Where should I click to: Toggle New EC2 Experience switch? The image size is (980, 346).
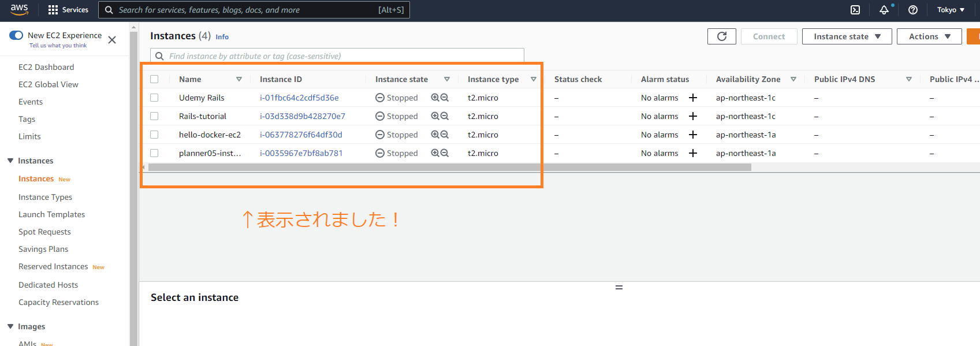point(16,35)
